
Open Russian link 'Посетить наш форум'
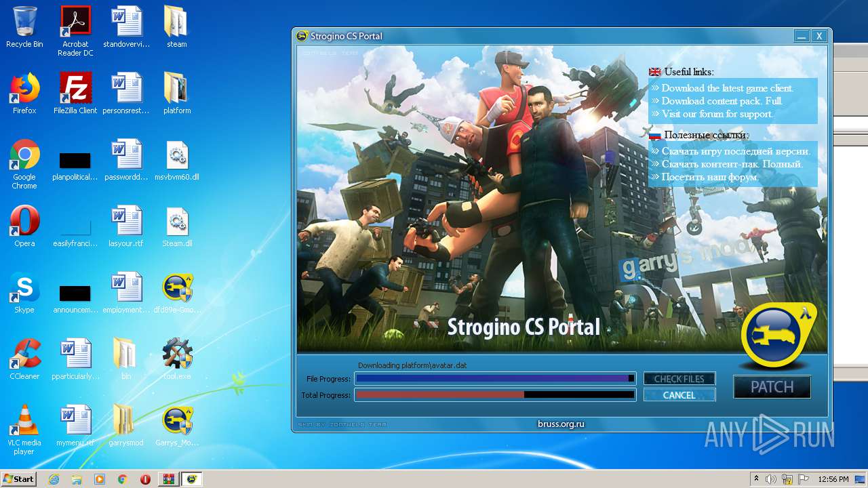pos(710,177)
